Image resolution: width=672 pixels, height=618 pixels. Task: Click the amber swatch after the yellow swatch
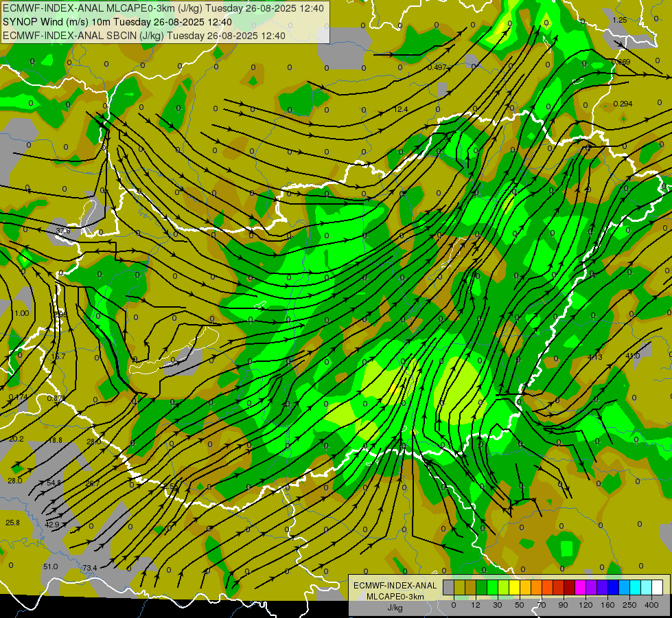point(525,587)
